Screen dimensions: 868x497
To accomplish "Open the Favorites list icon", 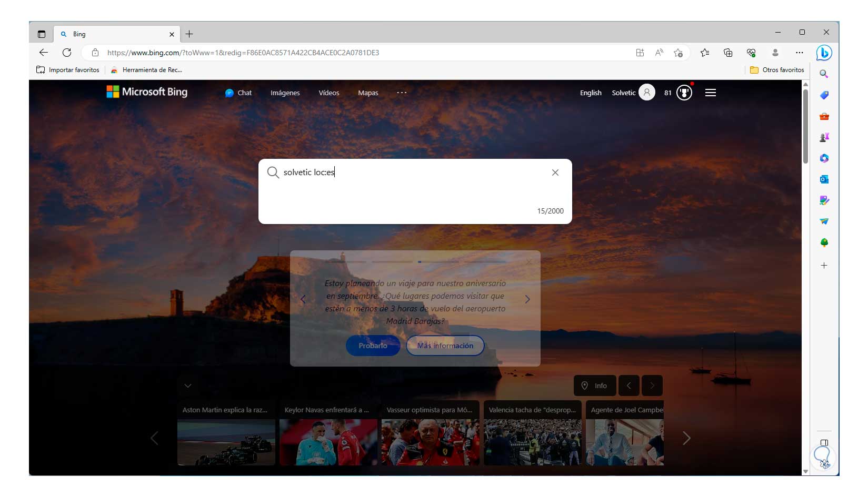I will pos(705,53).
